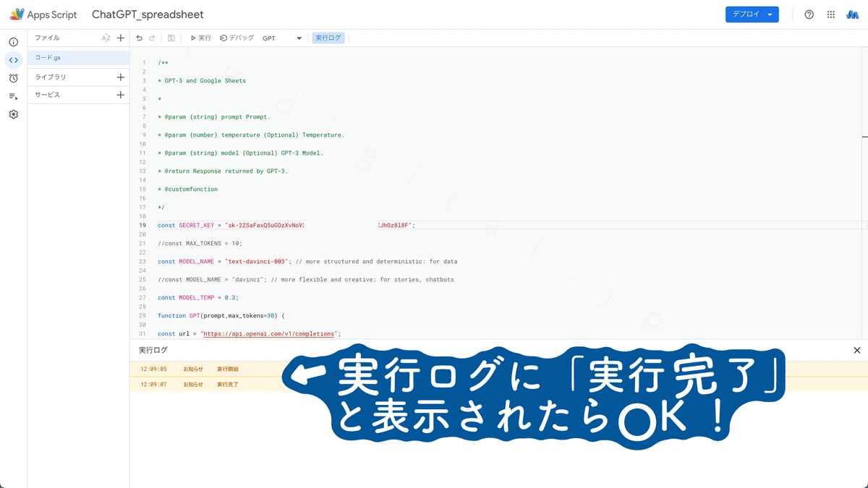The height and width of the screenshot is (488, 868).
Task: Click the redo arrow in the toolbar
Action: click(x=152, y=38)
